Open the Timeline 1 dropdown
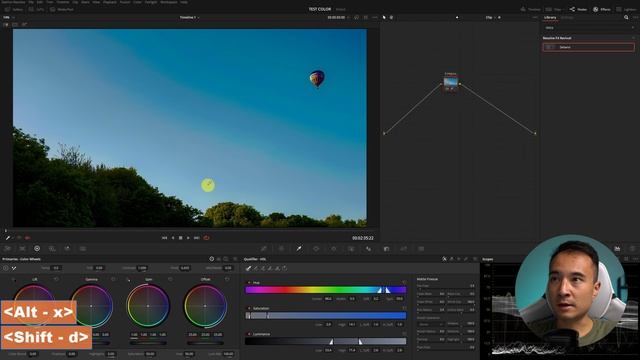Screen dimensions: 640x360 [x=189, y=18]
